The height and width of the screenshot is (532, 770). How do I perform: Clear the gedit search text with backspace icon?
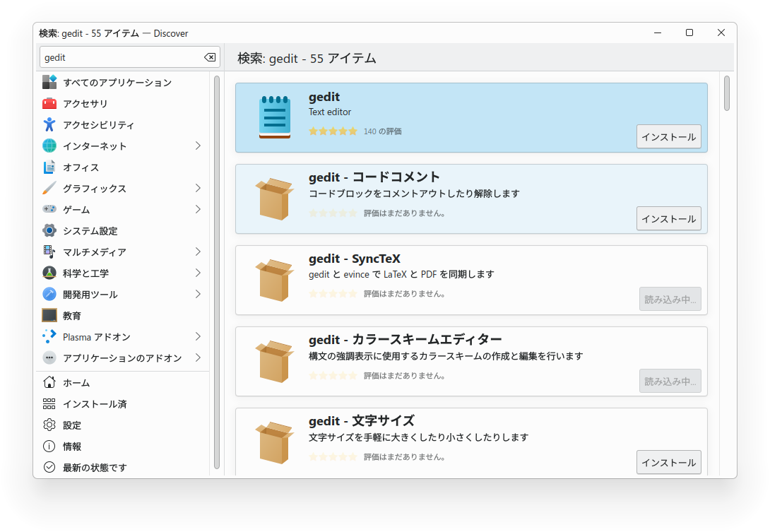click(x=210, y=57)
